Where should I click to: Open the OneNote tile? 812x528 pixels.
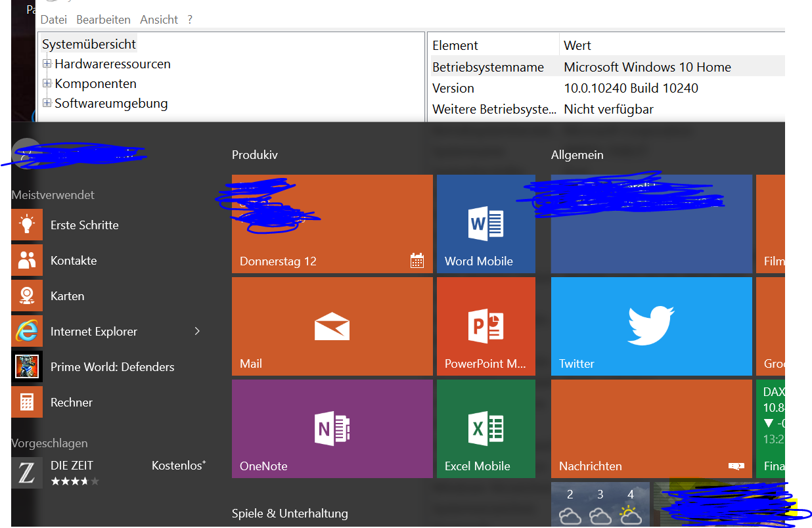[x=332, y=429]
